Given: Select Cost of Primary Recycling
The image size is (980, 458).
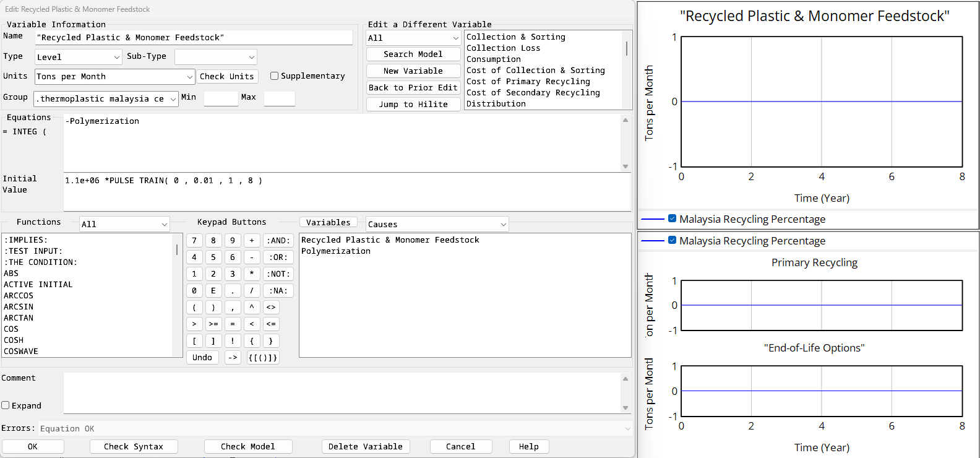Looking at the screenshot, I should point(528,82).
